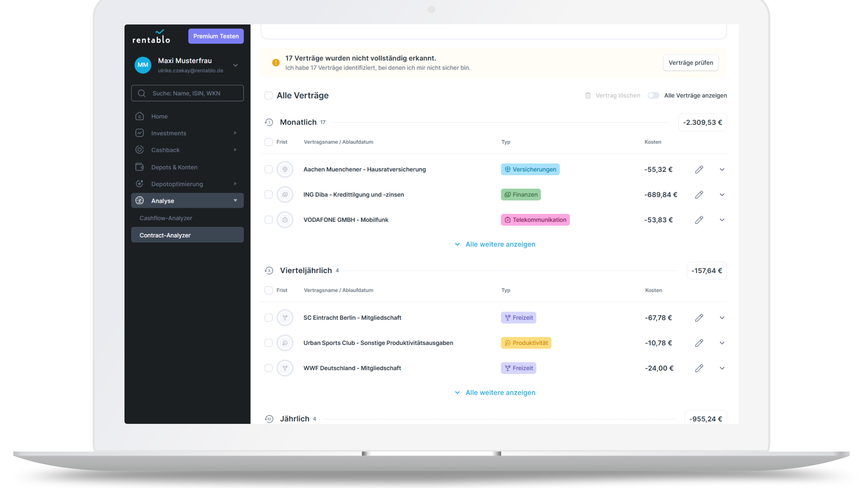The width and height of the screenshot is (868, 488).
Task: Click the Monatlich clock icon
Action: [x=269, y=122]
